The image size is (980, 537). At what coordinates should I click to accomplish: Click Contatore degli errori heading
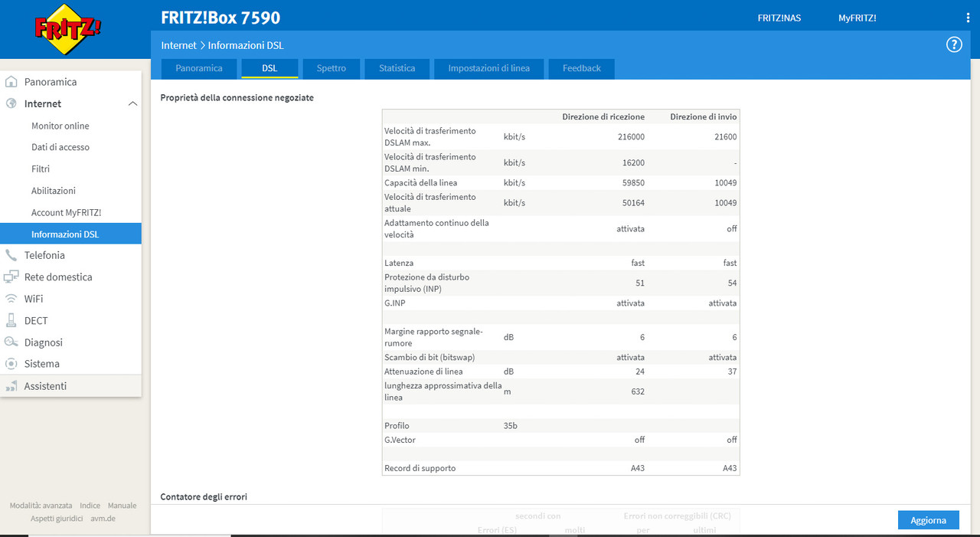tap(204, 497)
